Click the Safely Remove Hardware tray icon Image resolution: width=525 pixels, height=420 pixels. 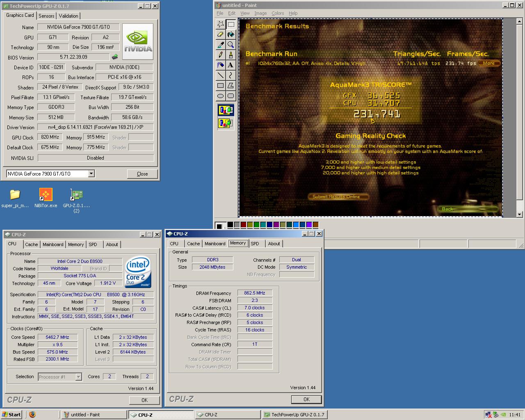click(496, 415)
